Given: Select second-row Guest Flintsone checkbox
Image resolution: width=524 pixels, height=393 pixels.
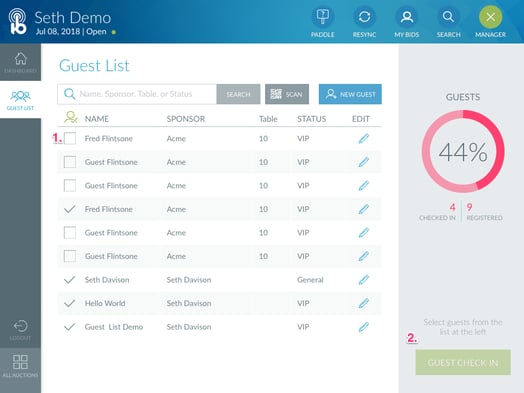Looking at the screenshot, I should [70, 162].
